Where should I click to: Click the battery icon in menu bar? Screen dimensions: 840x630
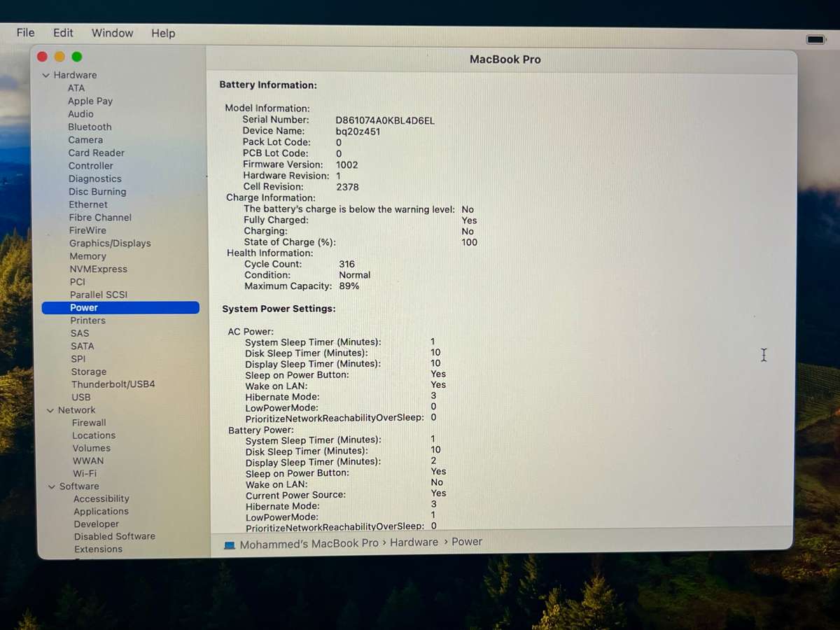pos(815,40)
